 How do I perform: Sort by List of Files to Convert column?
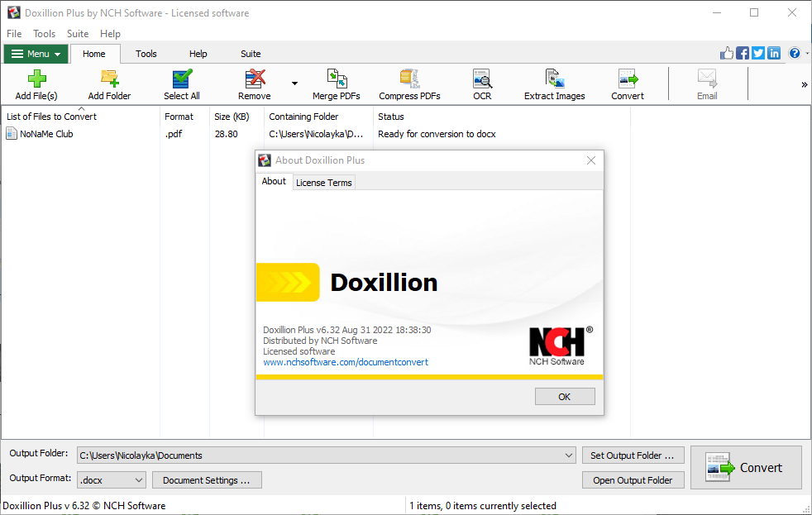point(81,117)
